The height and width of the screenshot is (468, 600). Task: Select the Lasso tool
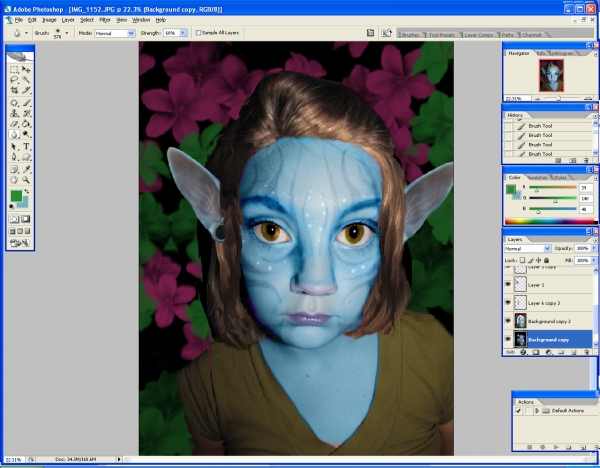14,80
